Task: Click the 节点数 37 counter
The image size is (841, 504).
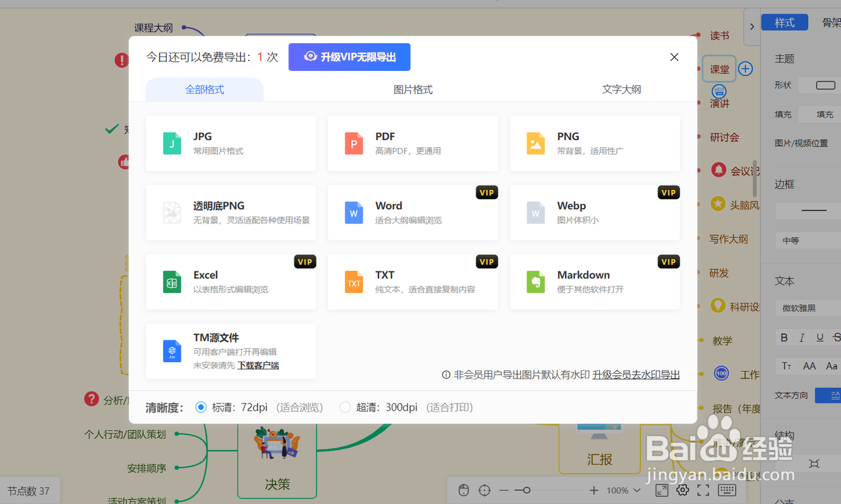Action: (29, 491)
